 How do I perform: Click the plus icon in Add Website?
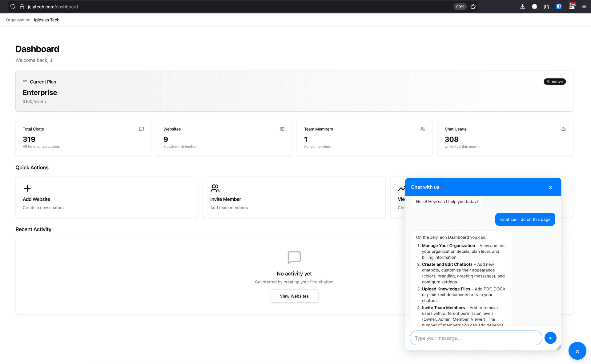point(27,188)
